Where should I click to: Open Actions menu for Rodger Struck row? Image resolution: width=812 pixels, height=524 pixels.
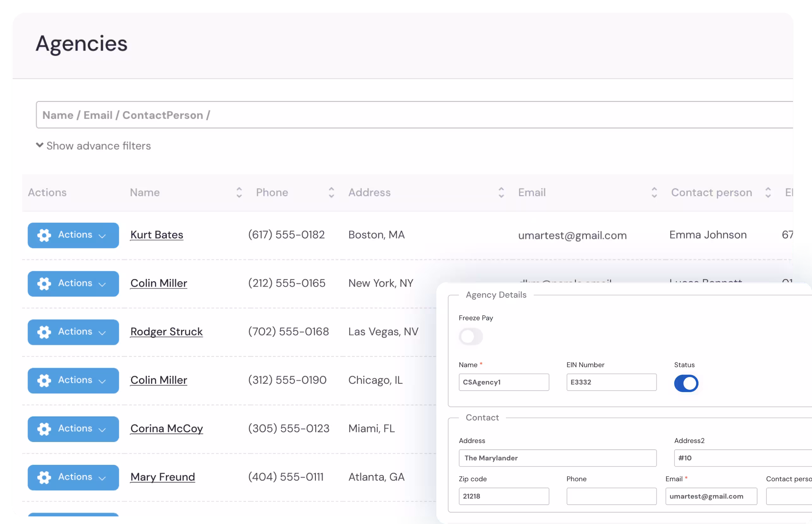coord(73,332)
